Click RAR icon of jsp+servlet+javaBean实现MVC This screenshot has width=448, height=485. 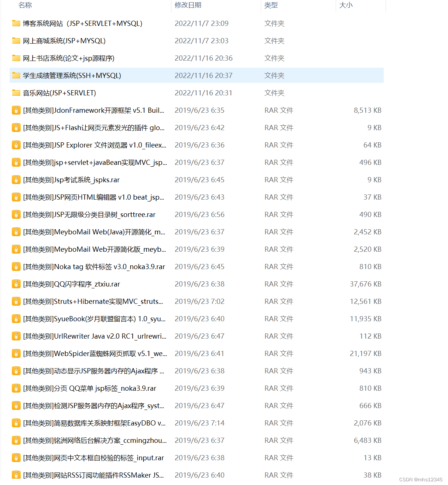tap(16, 162)
